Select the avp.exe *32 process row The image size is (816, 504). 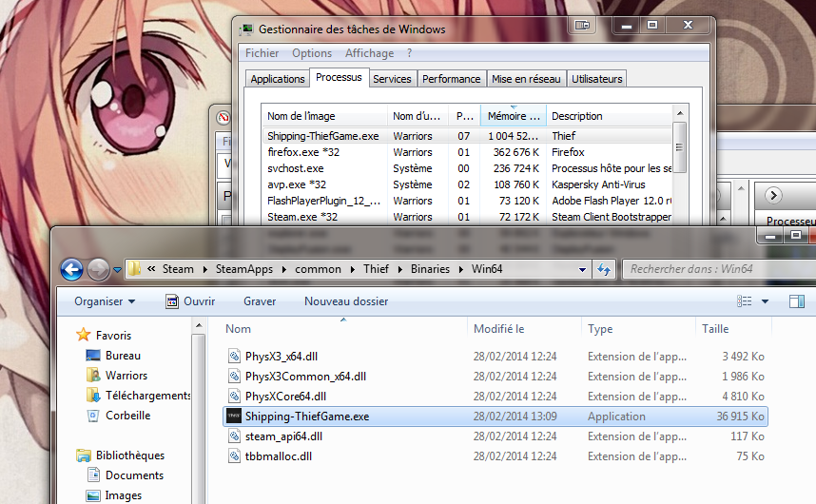467,184
